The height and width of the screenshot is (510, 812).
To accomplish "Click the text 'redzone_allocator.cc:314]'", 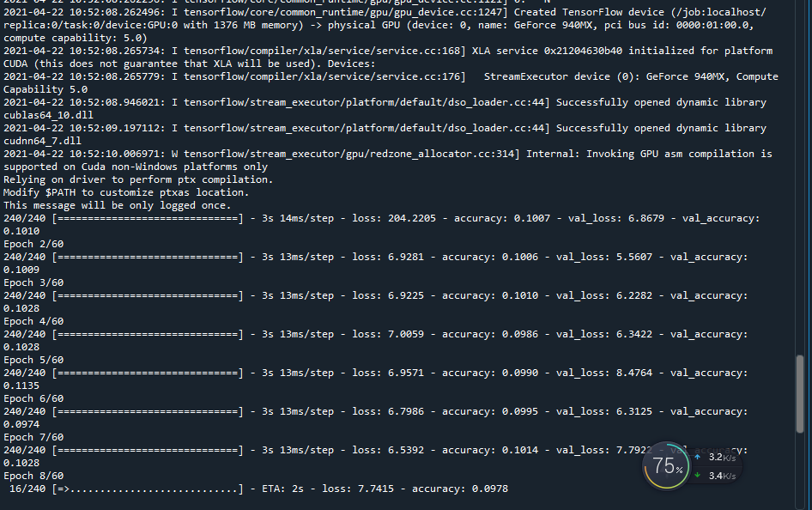I will (x=445, y=154).
